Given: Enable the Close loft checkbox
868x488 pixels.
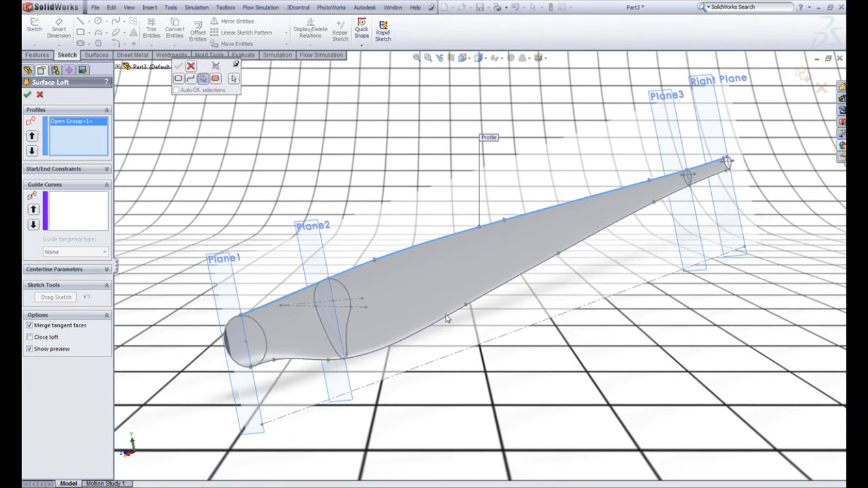Looking at the screenshot, I should coord(30,337).
